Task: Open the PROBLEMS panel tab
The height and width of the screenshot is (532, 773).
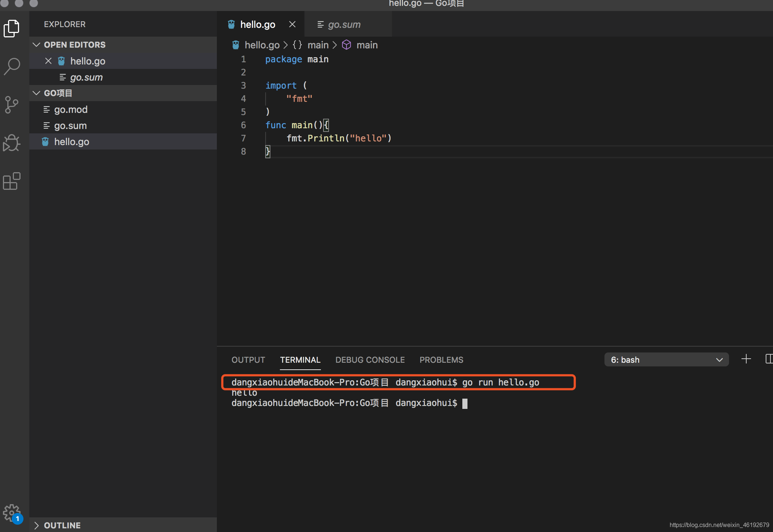Action: pos(441,360)
